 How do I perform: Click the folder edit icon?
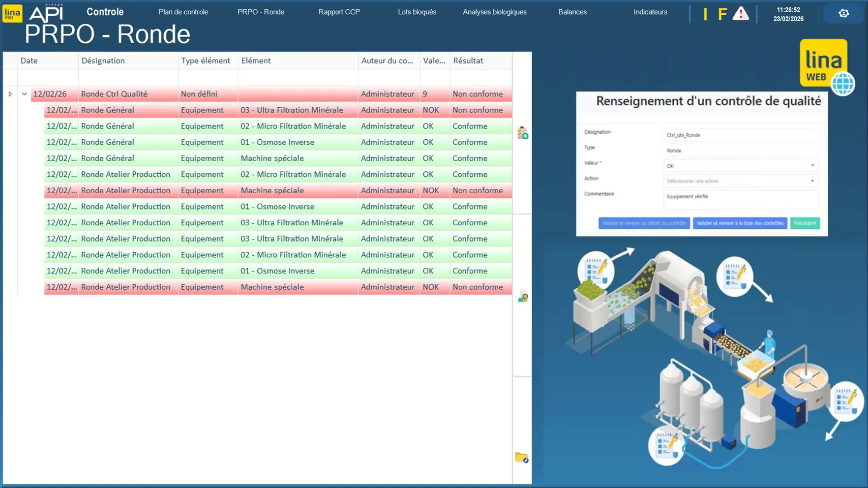tap(522, 457)
